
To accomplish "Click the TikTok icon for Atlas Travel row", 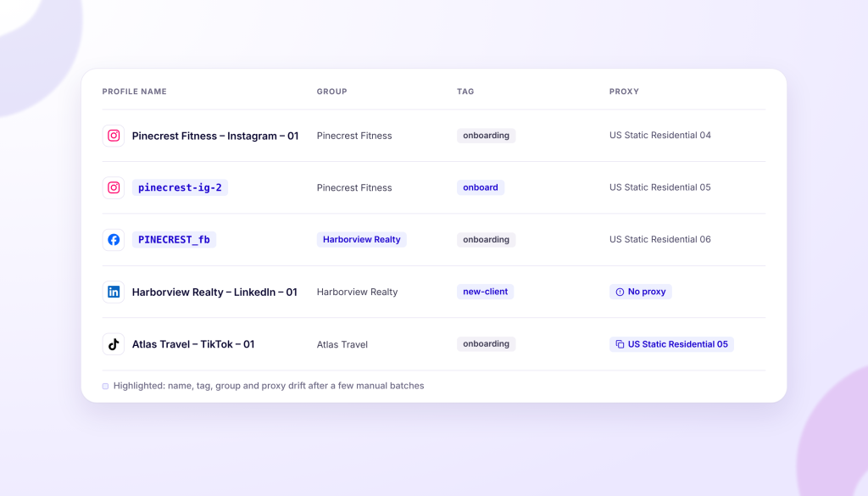I will pos(114,343).
